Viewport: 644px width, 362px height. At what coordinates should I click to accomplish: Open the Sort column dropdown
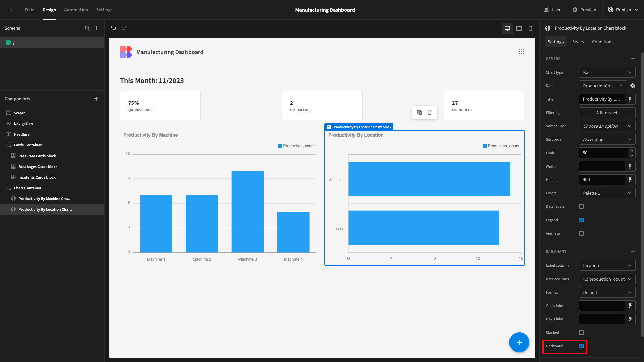click(607, 126)
